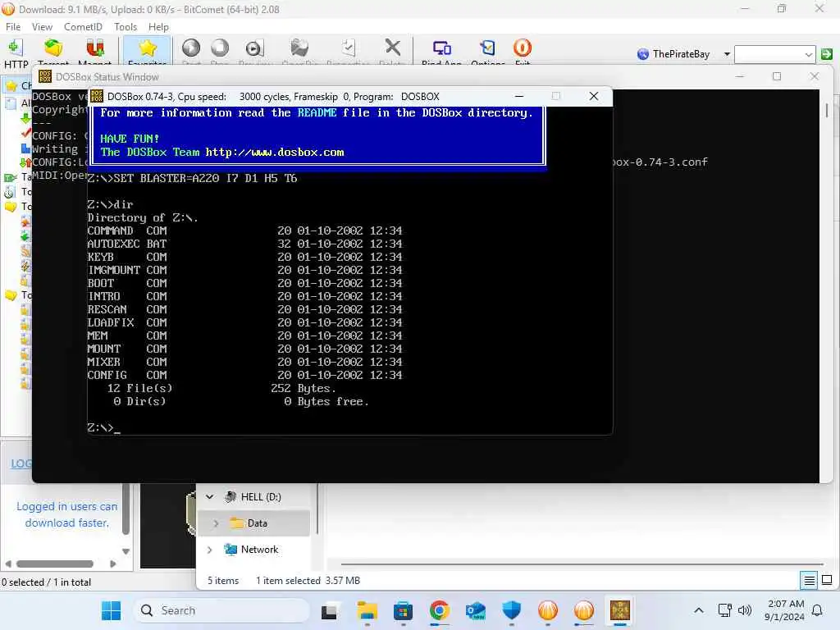Switch Explorer to large icons view

[827, 580]
